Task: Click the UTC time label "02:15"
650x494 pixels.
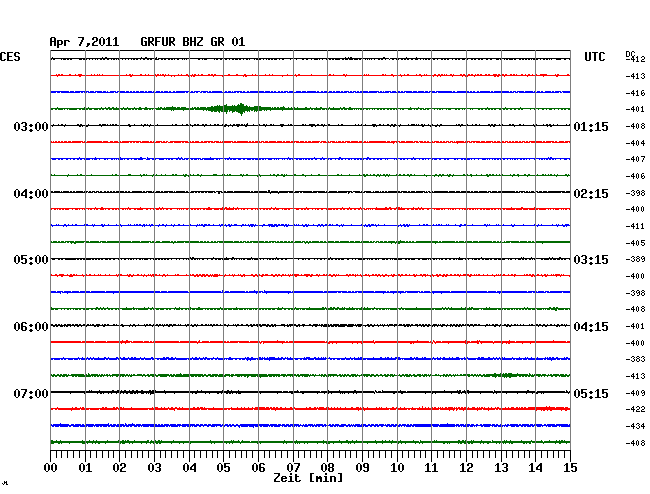Action: pos(591,194)
